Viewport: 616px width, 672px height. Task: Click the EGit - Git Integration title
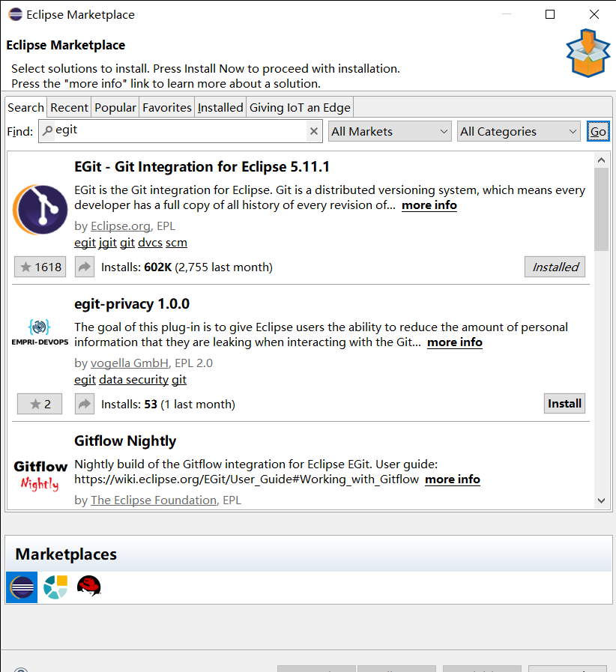coord(202,167)
